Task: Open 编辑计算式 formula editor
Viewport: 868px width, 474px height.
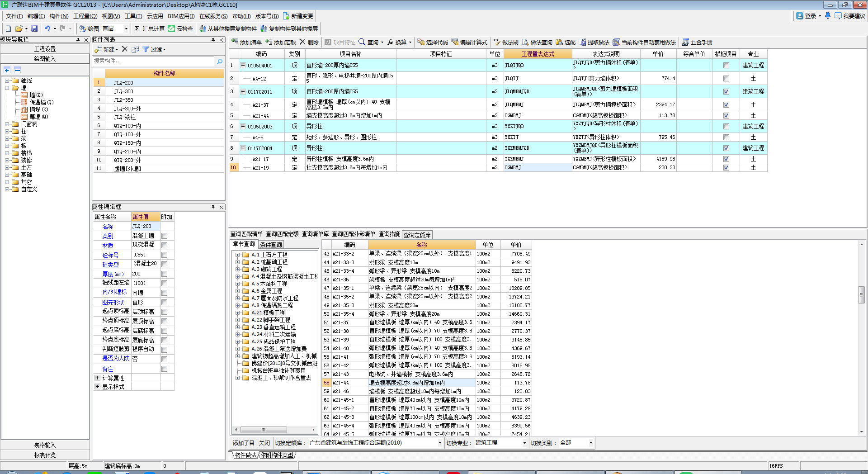Action: point(469,42)
